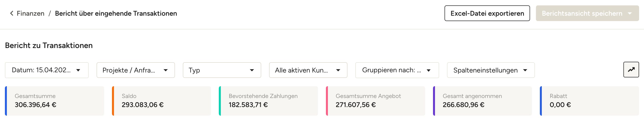Select the Gesamt angenommen card

pyautogui.click(x=483, y=101)
